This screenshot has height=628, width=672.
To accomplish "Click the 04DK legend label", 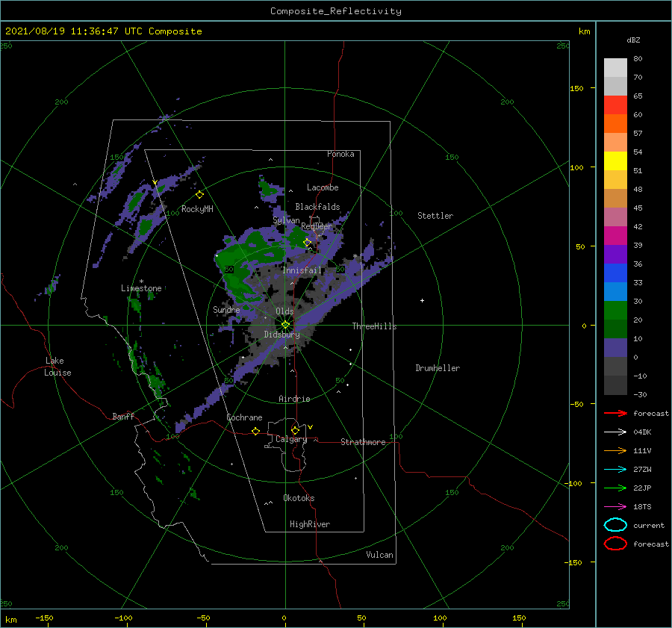I will tap(642, 432).
